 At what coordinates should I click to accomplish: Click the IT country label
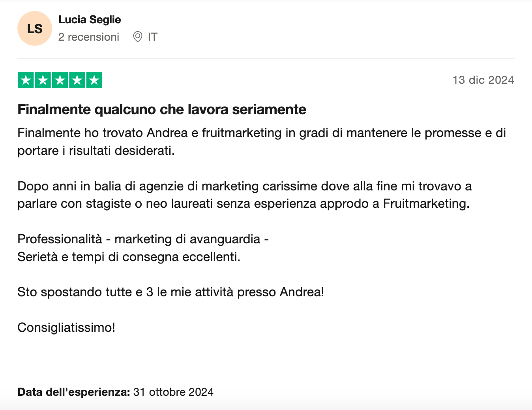(x=153, y=37)
